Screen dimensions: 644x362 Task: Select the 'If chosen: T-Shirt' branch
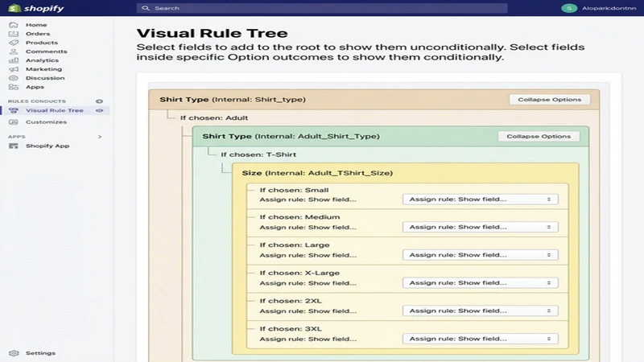(258, 154)
